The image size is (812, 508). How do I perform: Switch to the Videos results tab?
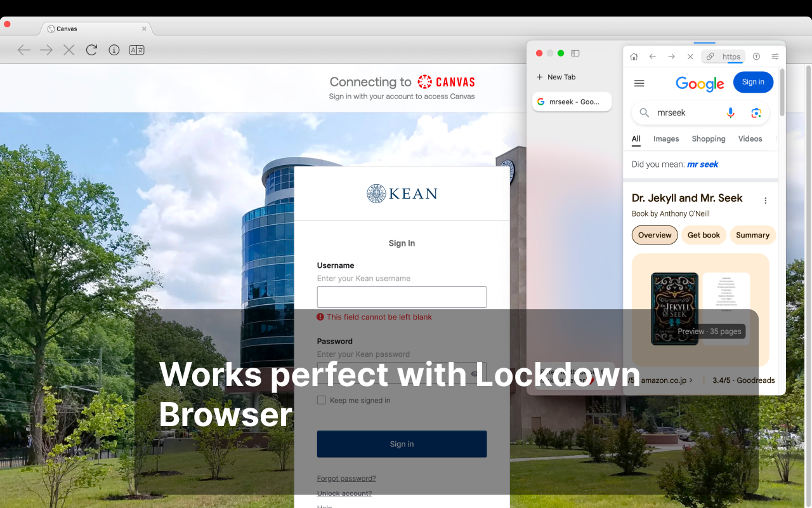pos(750,138)
